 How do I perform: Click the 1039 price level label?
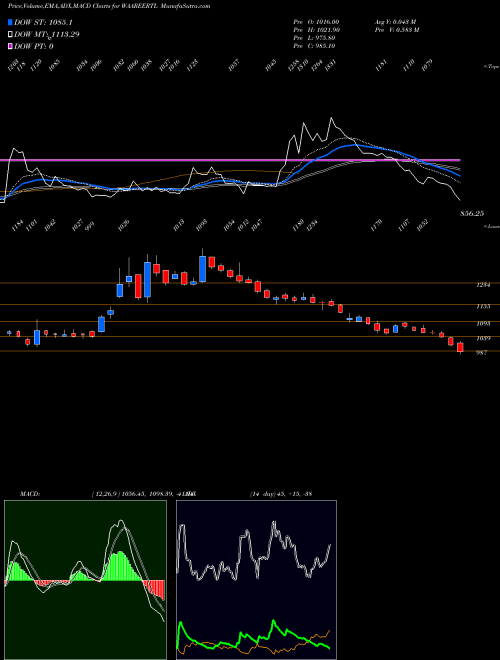pyautogui.click(x=483, y=338)
